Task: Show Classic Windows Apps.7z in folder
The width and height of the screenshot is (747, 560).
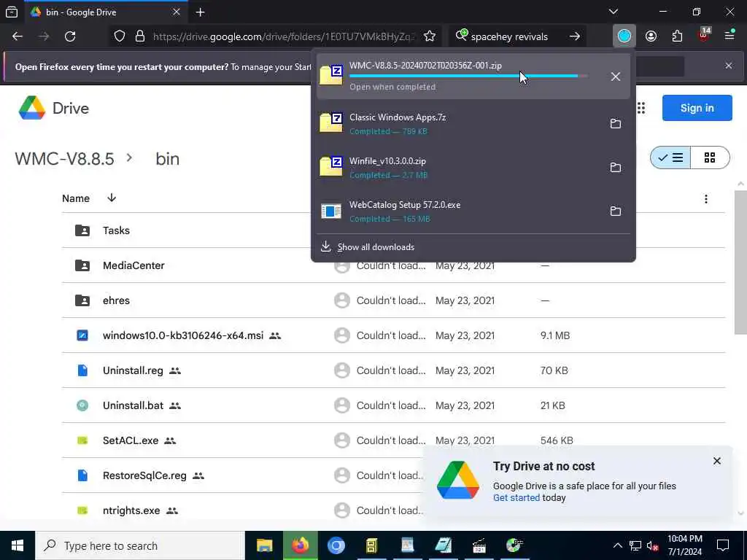Action: pos(616,124)
